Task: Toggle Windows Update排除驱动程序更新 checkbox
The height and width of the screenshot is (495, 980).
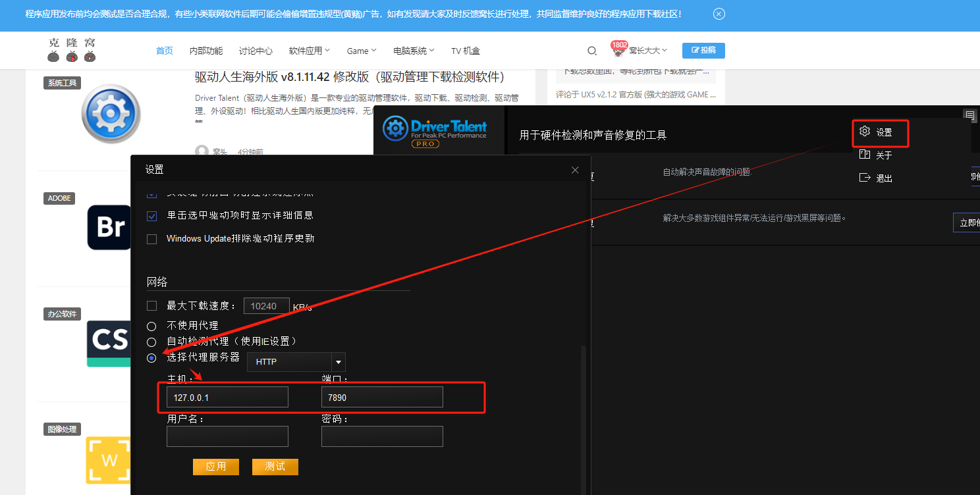Action: pos(152,239)
